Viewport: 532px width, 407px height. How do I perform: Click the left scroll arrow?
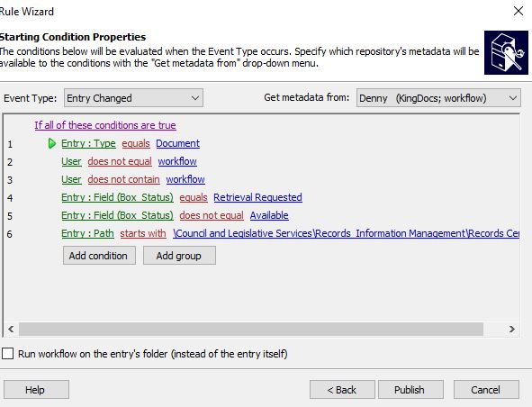coord(11,329)
